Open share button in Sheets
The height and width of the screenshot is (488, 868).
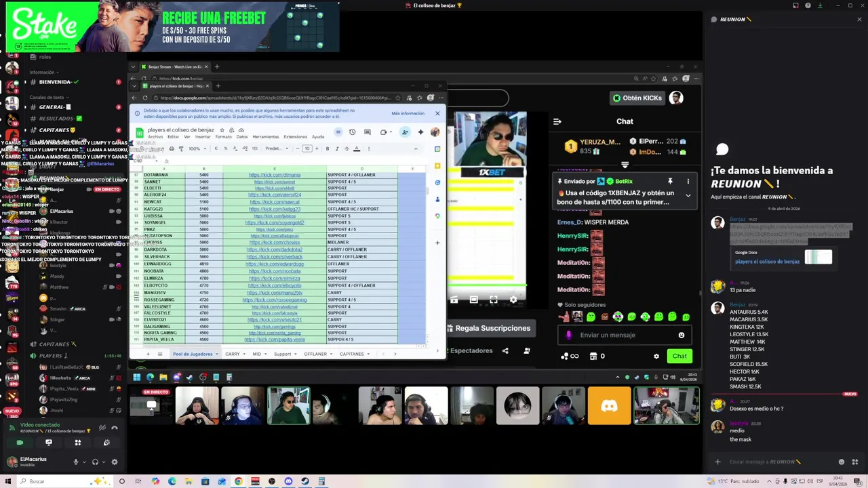[x=405, y=132]
